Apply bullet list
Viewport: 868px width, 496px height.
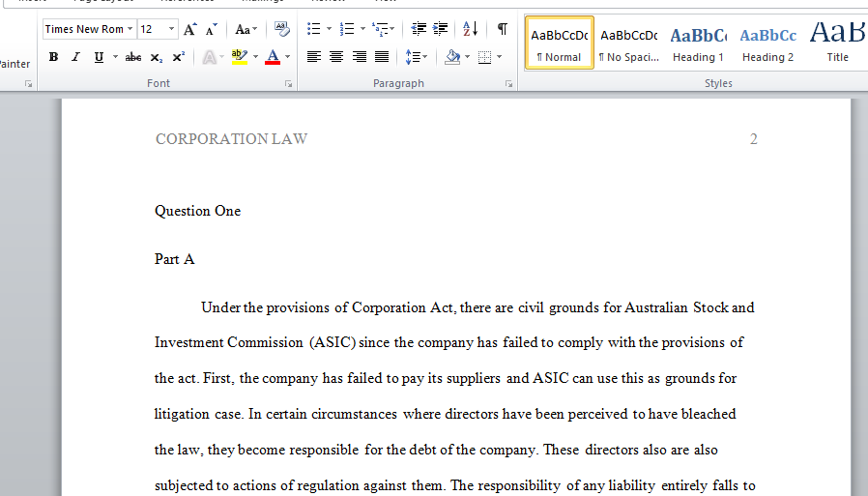314,29
